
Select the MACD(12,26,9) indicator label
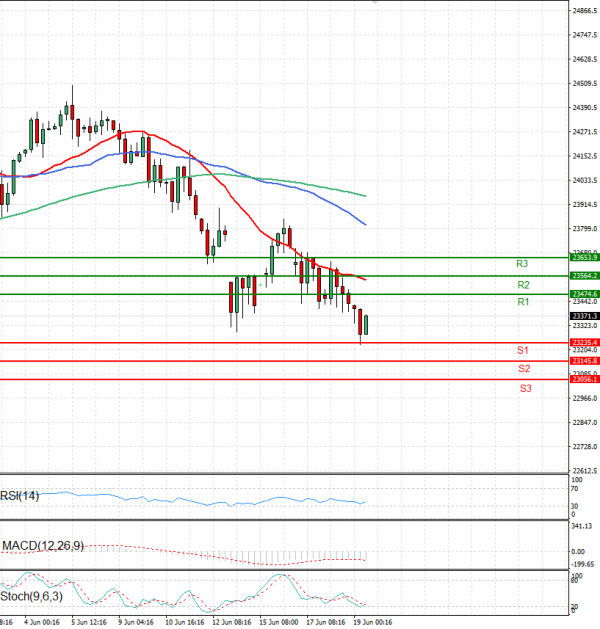click(43, 546)
